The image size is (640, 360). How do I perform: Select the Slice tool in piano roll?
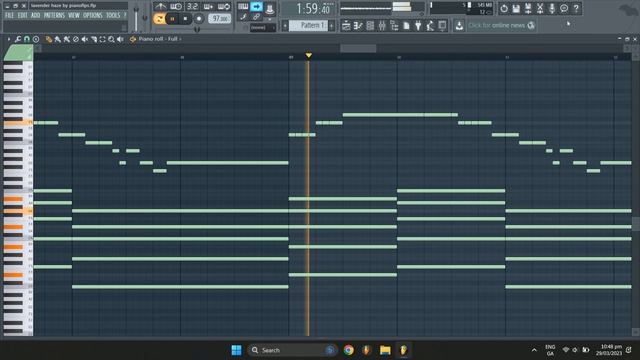[x=93, y=39]
